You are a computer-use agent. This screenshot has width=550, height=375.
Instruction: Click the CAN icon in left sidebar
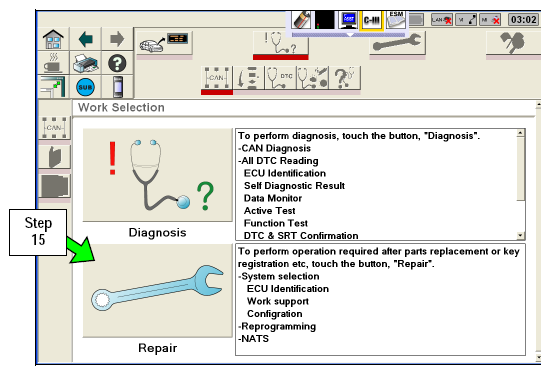[54, 128]
